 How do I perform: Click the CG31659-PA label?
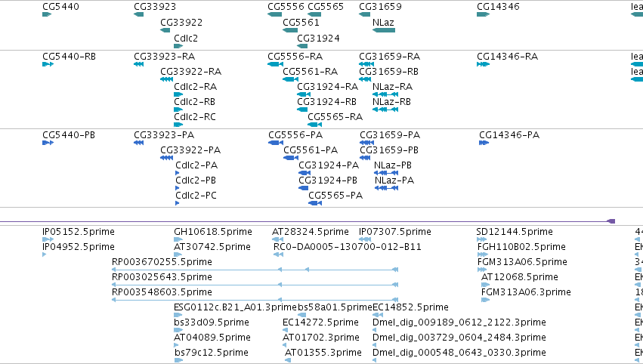[390, 135]
